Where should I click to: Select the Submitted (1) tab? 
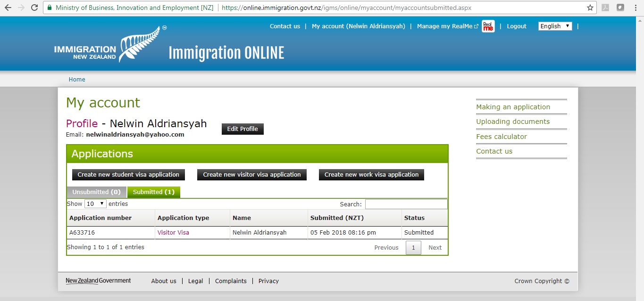(x=153, y=192)
